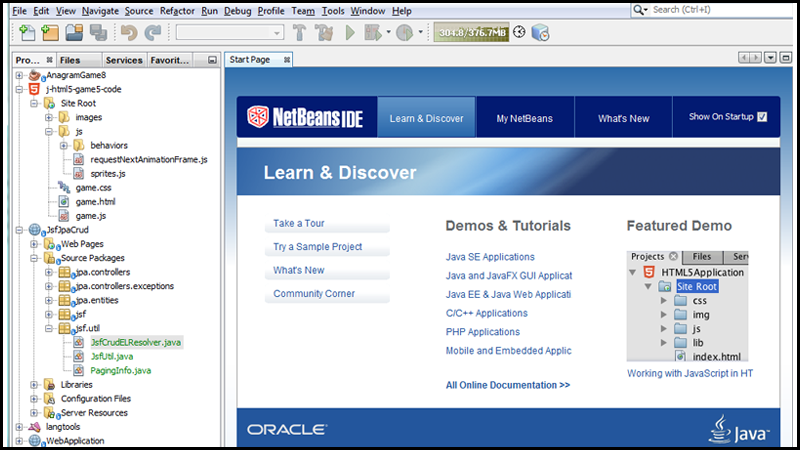800x450 pixels.
Task: Open Working with JavaScript demo link
Action: (x=690, y=373)
